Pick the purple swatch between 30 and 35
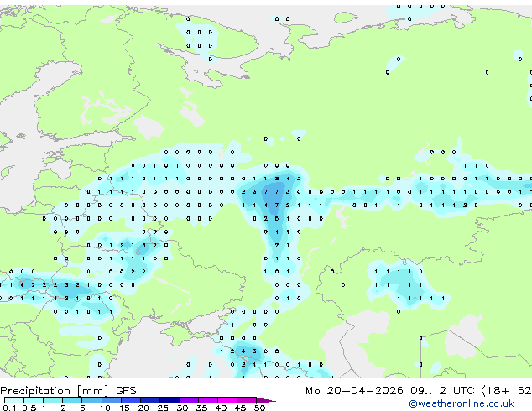 (x=189, y=400)
